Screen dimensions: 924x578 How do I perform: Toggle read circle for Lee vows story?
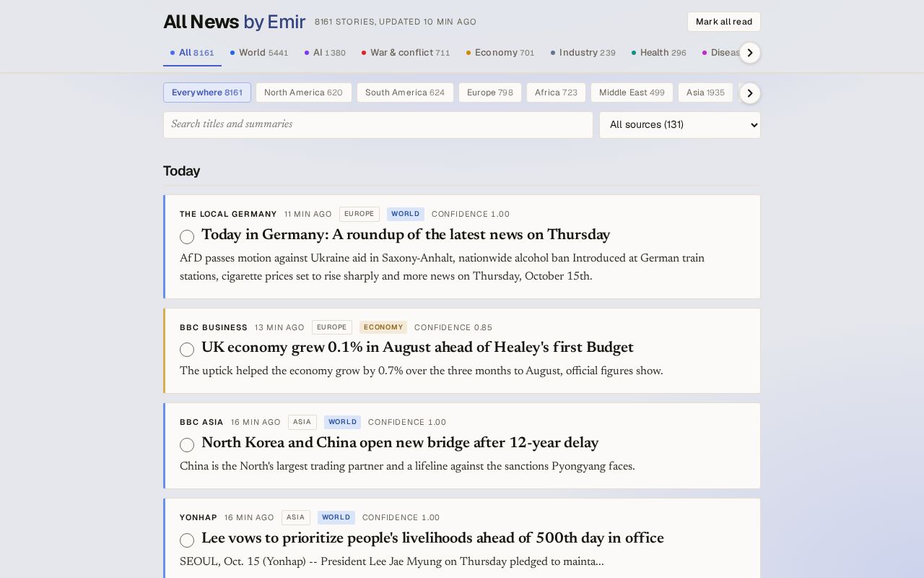(187, 540)
